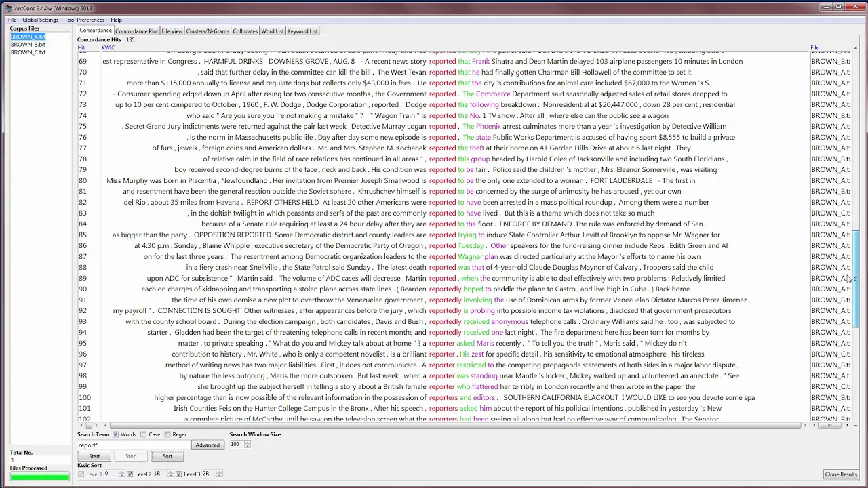Adjust the Level 1 sort position stepper

tap(121, 474)
